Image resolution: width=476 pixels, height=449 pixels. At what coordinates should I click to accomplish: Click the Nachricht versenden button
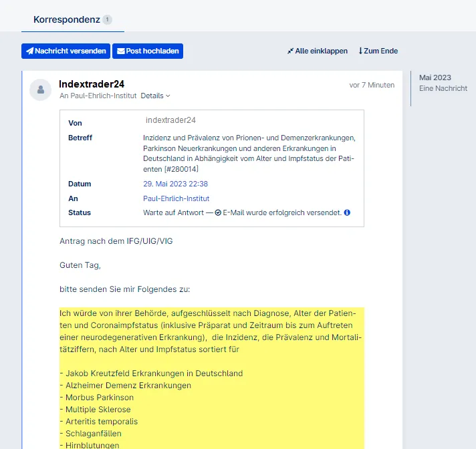click(x=66, y=51)
